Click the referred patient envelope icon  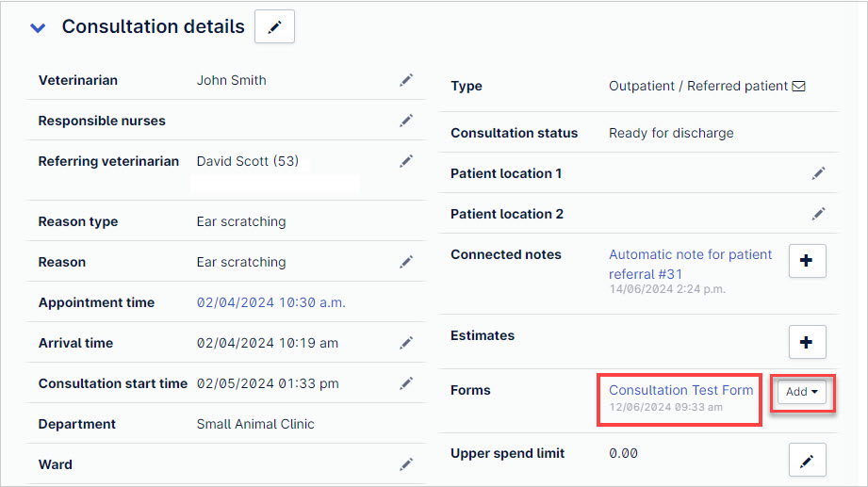point(798,87)
